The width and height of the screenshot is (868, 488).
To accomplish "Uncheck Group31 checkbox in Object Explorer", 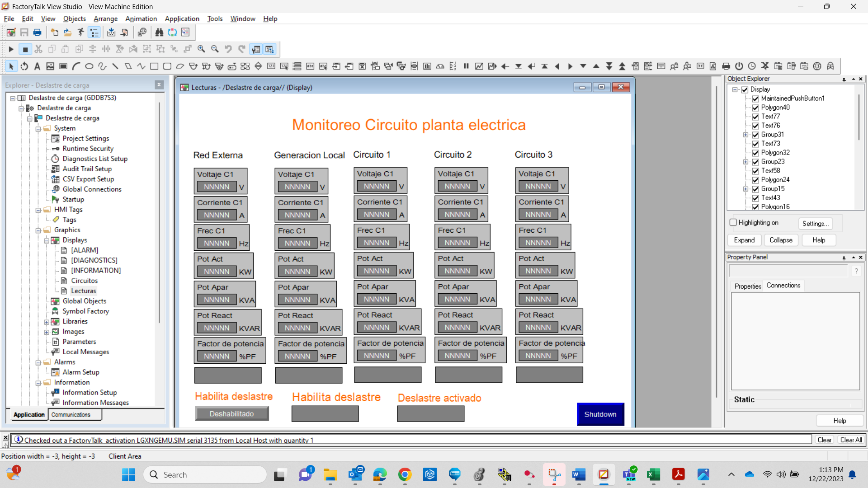I will coord(755,135).
